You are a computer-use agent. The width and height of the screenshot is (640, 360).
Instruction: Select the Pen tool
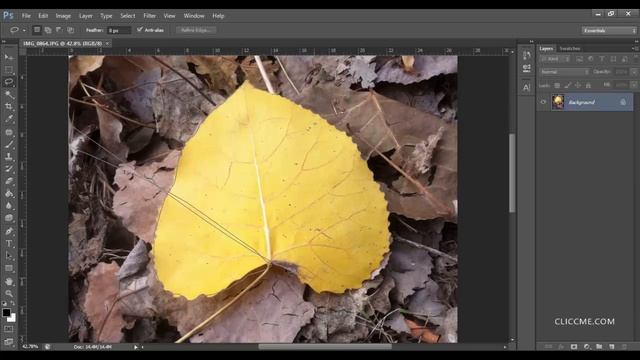pyautogui.click(x=9, y=231)
